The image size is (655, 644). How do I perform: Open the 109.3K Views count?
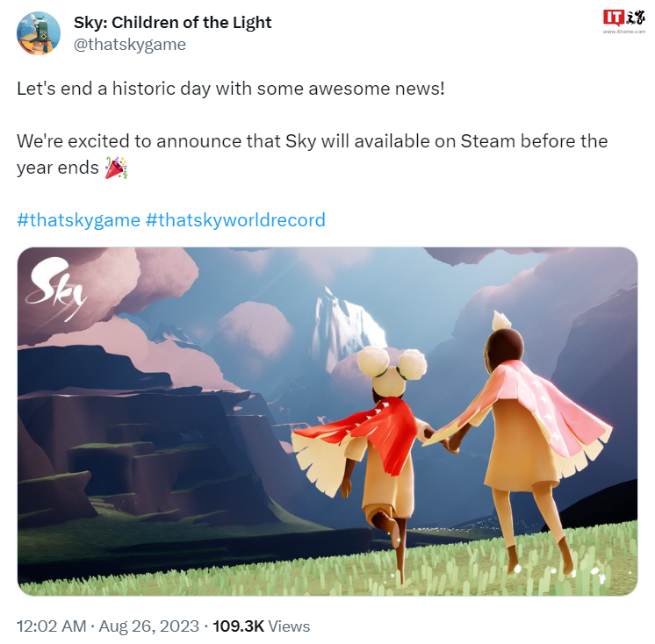[262, 626]
